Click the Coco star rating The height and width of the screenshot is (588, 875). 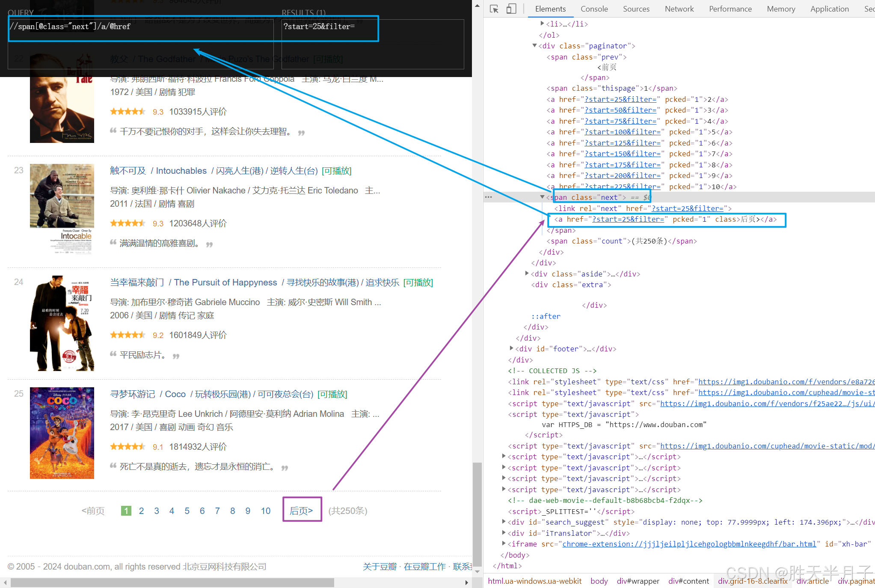(128, 446)
